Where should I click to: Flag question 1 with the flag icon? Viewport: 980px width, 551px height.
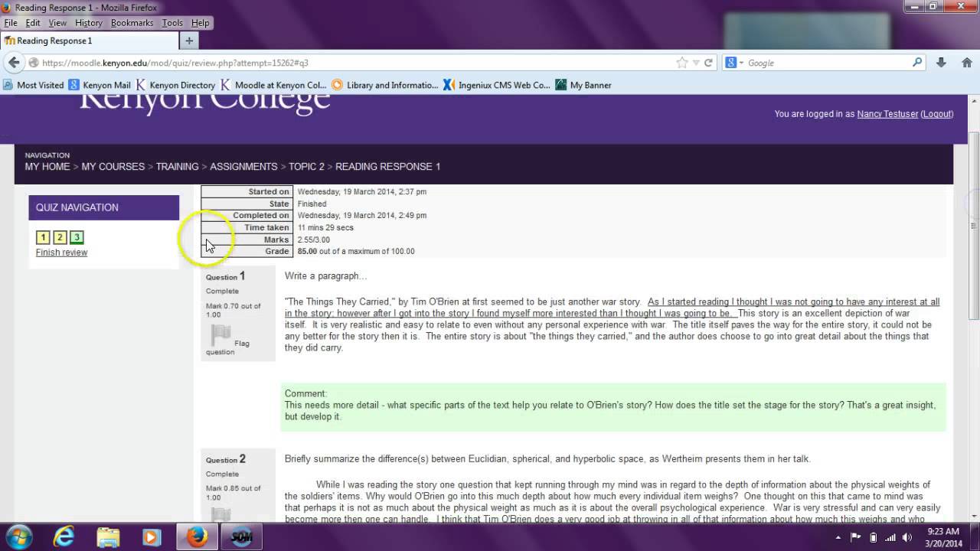(220, 334)
